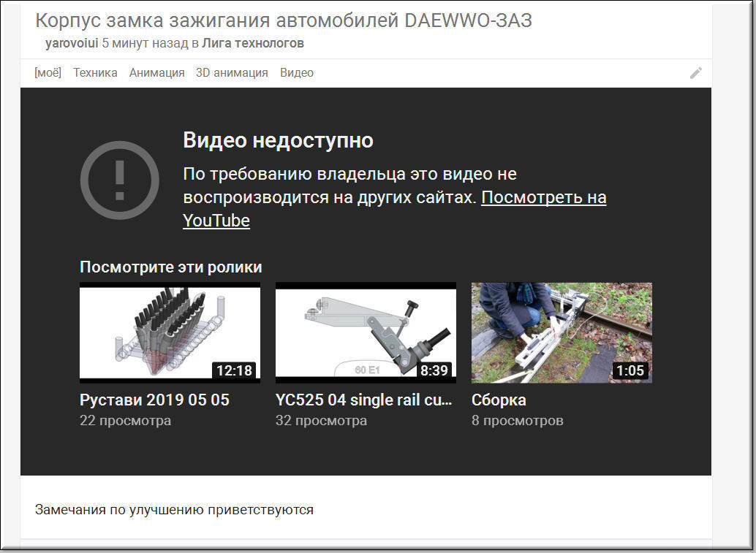Click the pencil edit icon
756x553 pixels.
695,73
